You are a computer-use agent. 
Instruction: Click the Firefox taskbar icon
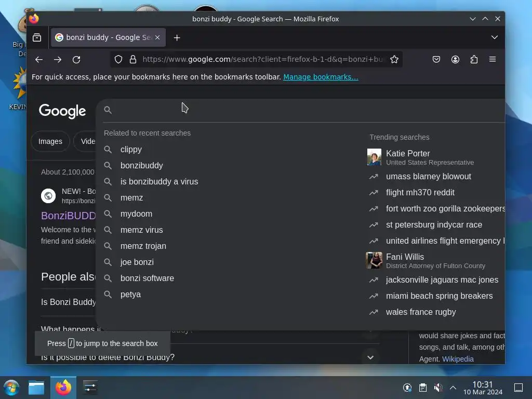[x=63, y=388]
